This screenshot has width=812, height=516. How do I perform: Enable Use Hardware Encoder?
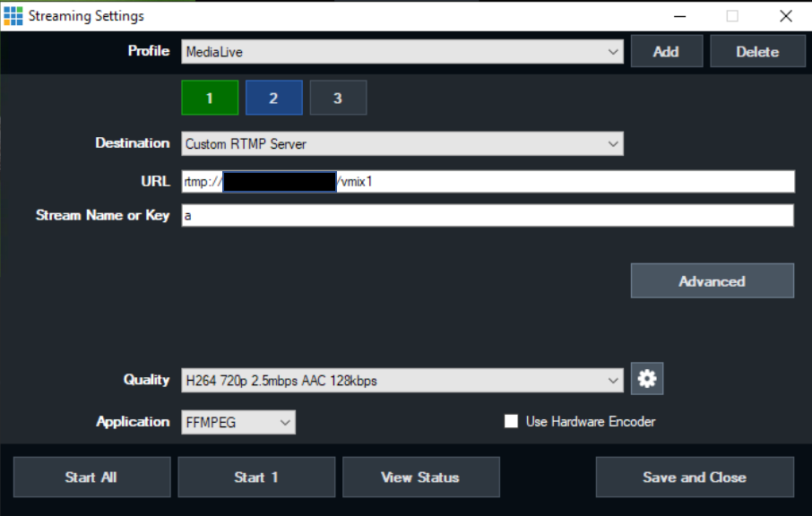(511, 421)
